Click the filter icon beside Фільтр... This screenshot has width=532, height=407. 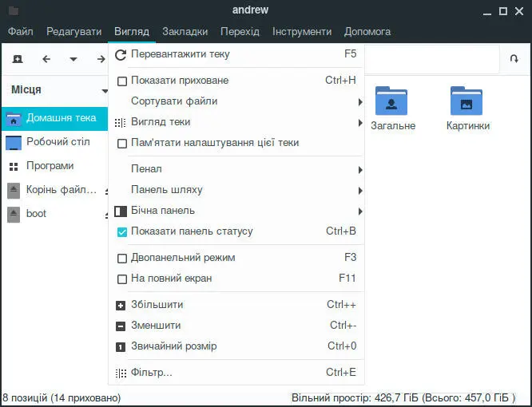point(121,373)
